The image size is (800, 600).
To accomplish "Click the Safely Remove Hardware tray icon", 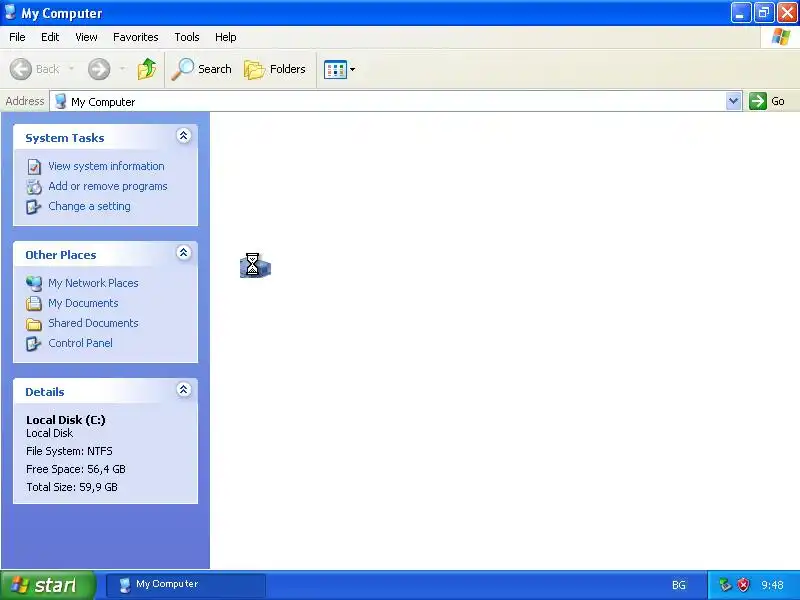I will pos(724,585).
